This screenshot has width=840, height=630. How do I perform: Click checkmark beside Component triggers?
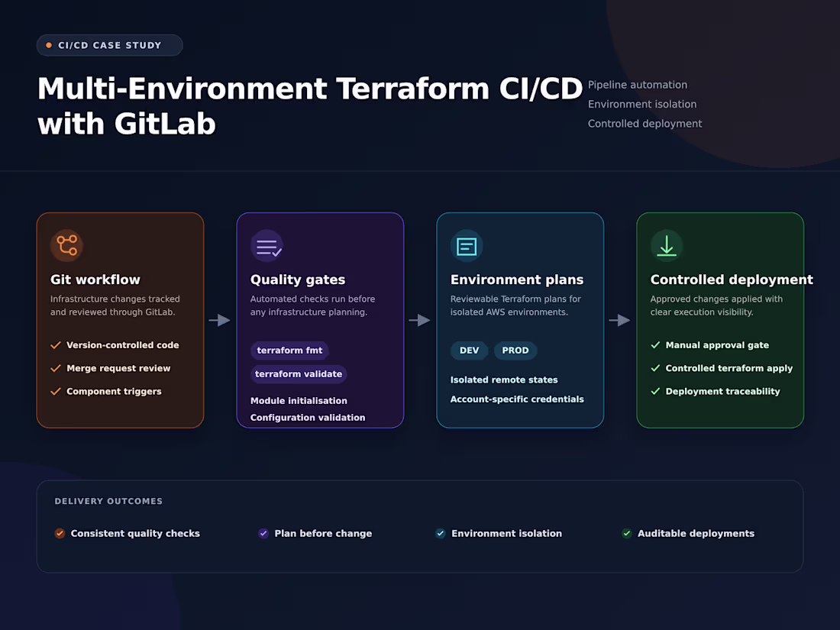click(x=56, y=392)
